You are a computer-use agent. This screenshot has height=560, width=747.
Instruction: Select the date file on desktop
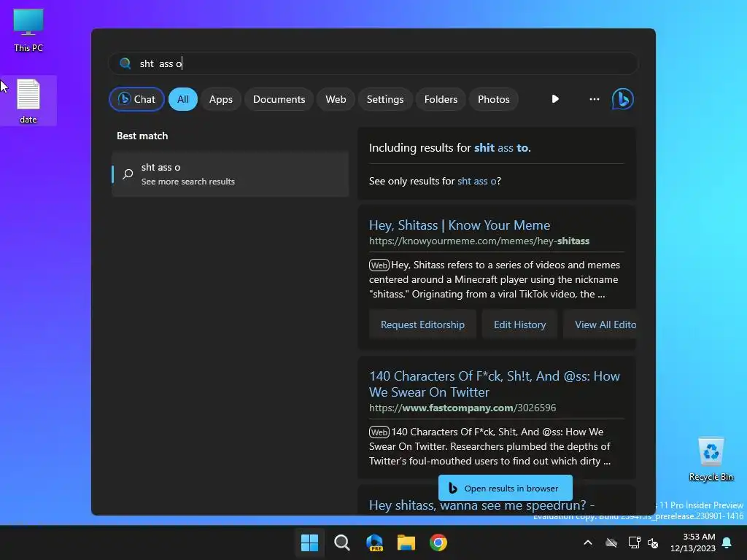(28, 101)
